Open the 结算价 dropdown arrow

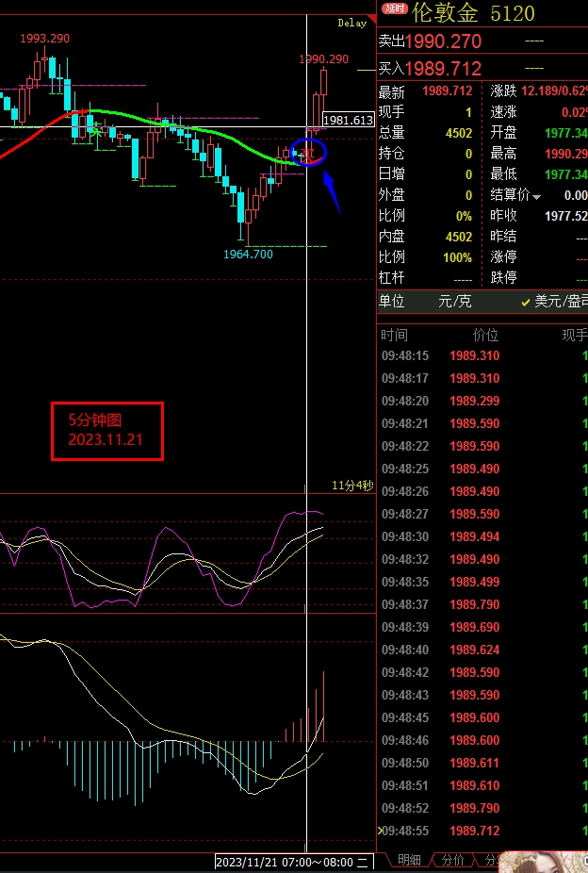pyautogui.click(x=537, y=197)
